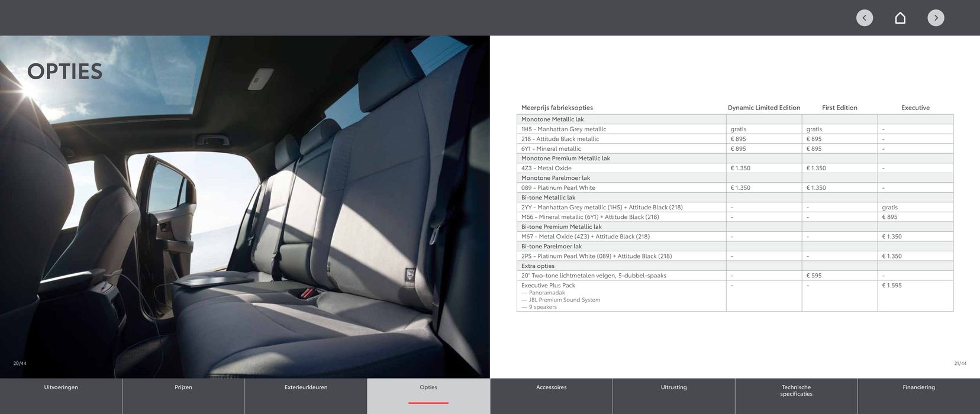Click the OPTIES page heading
The height and width of the screenshot is (414, 980).
pos(65,72)
